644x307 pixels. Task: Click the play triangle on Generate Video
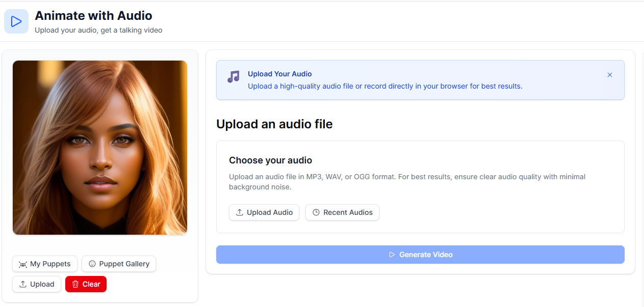[392, 255]
